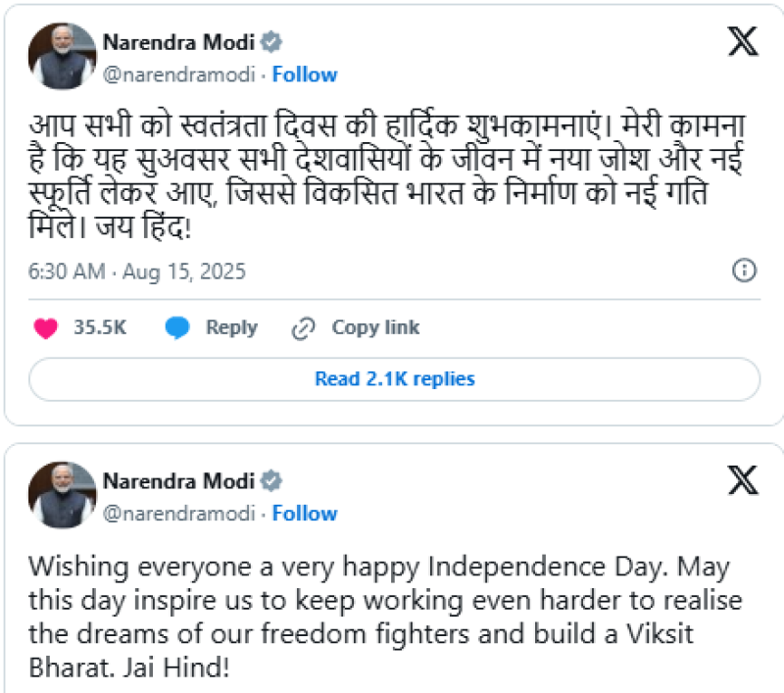Viewport: 784px width, 693px height.
Task: Follow @narendramodi from the English tweet
Action: pos(306,513)
